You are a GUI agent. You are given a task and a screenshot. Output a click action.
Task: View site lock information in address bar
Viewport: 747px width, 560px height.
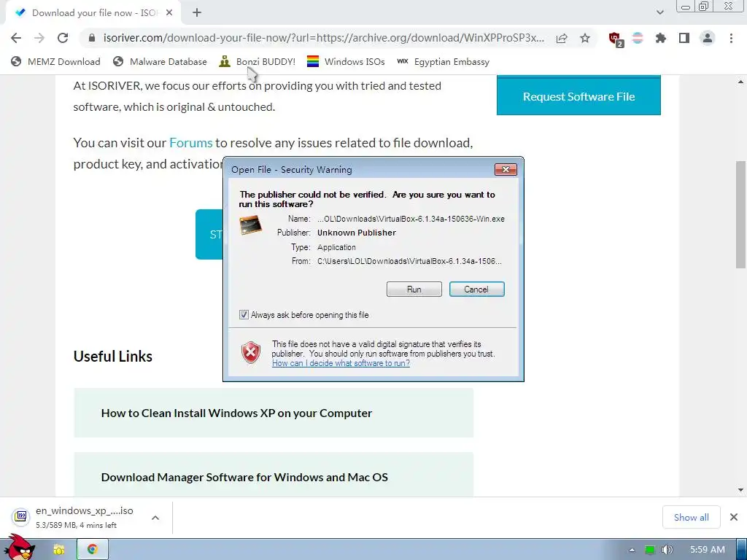[x=92, y=38]
